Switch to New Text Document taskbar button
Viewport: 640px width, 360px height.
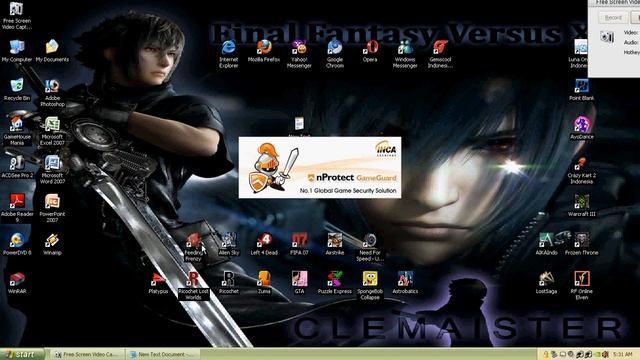point(162,354)
